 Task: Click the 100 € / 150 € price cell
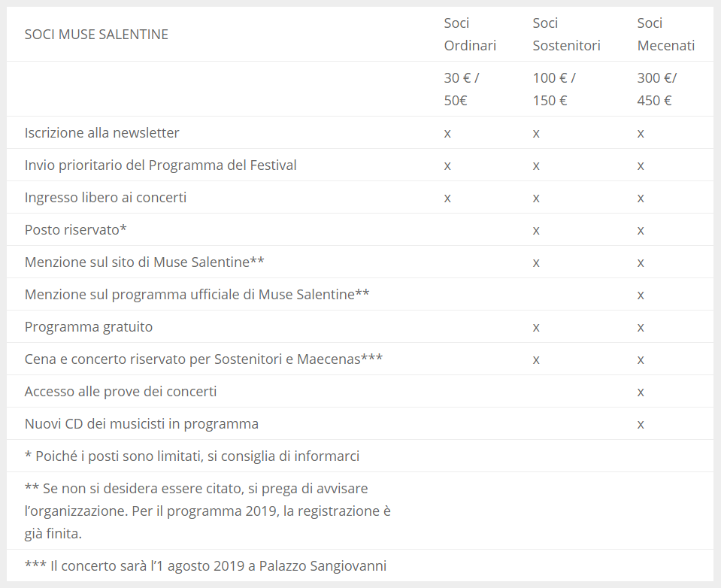tap(554, 89)
